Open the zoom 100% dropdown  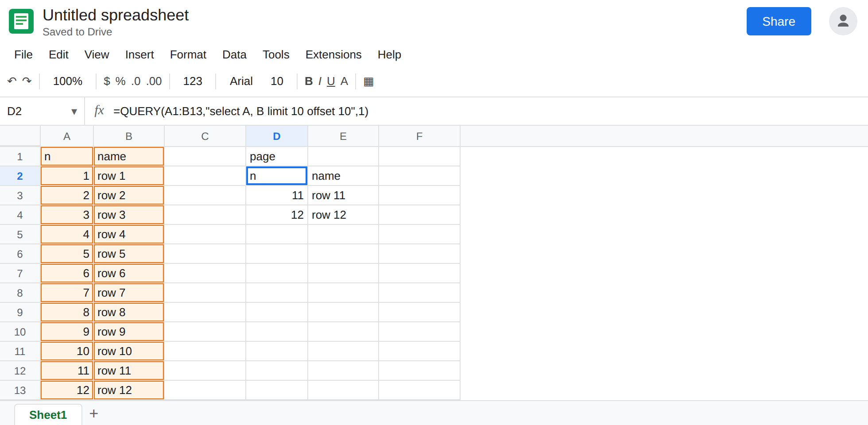pos(68,81)
